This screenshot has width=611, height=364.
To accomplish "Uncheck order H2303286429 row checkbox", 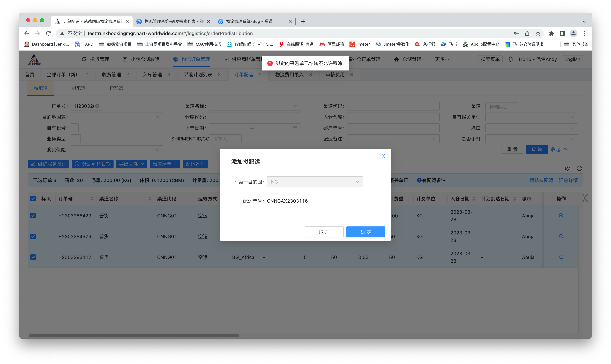I will [x=33, y=216].
